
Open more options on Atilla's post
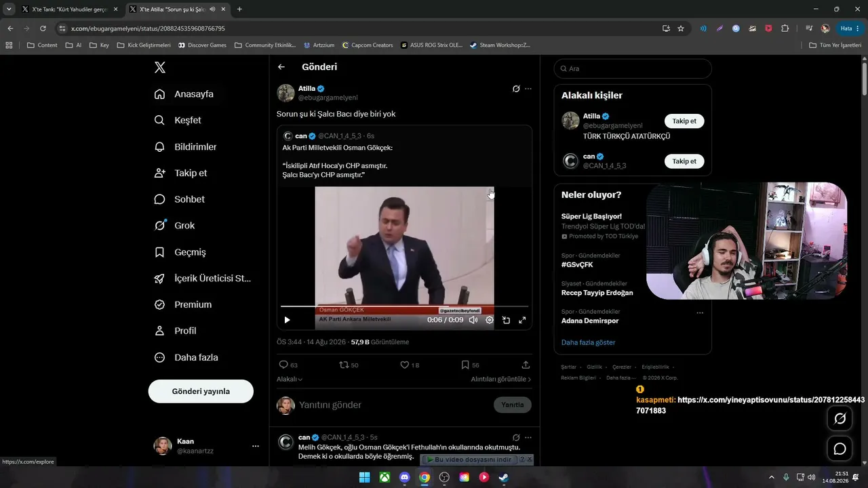click(x=528, y=89)
